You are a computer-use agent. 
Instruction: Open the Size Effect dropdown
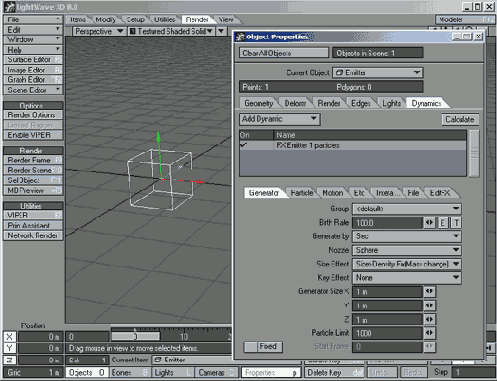pyautogui.click(x=407, y=264)
